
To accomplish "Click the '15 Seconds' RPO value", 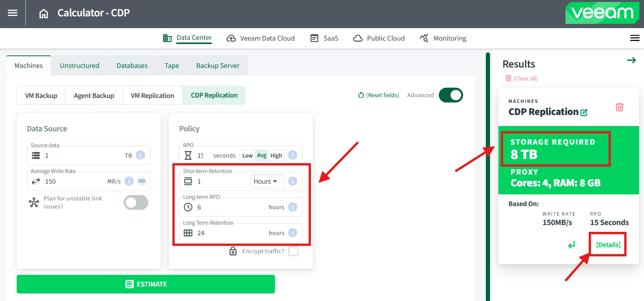I will coord(609,222).
